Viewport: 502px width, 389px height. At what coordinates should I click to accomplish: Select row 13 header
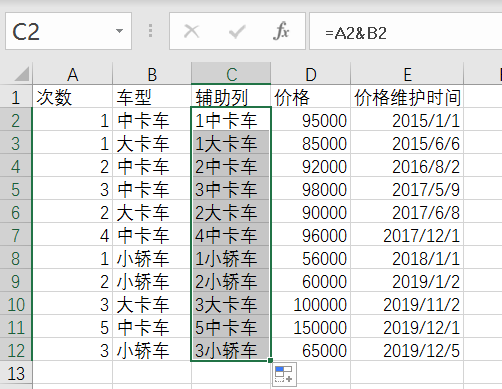pos(16,372)
